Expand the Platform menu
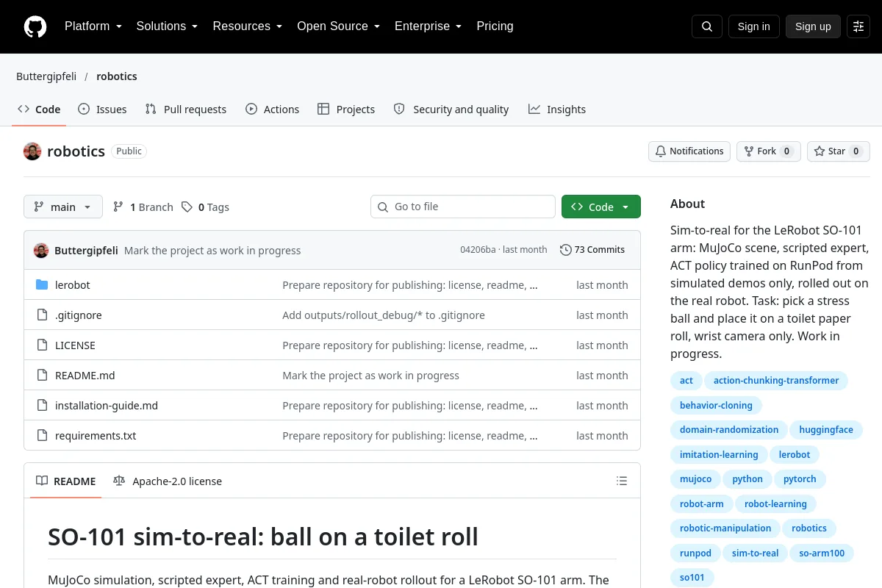 pyautogui.click(x=93, y=26)
